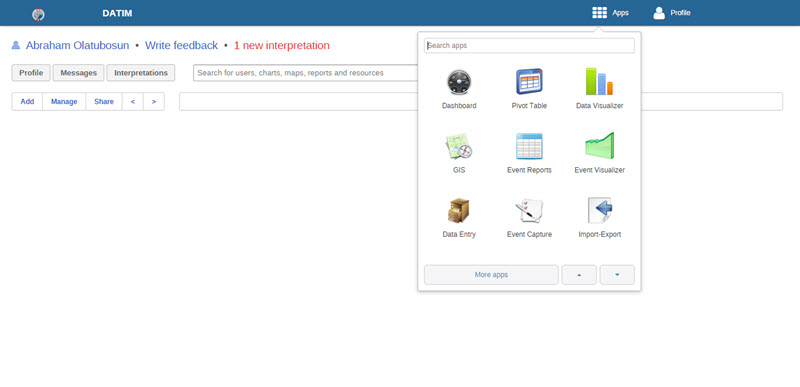The image size is (800, 387).
Task: Click Add dashboard button
Action: (28, 101)
